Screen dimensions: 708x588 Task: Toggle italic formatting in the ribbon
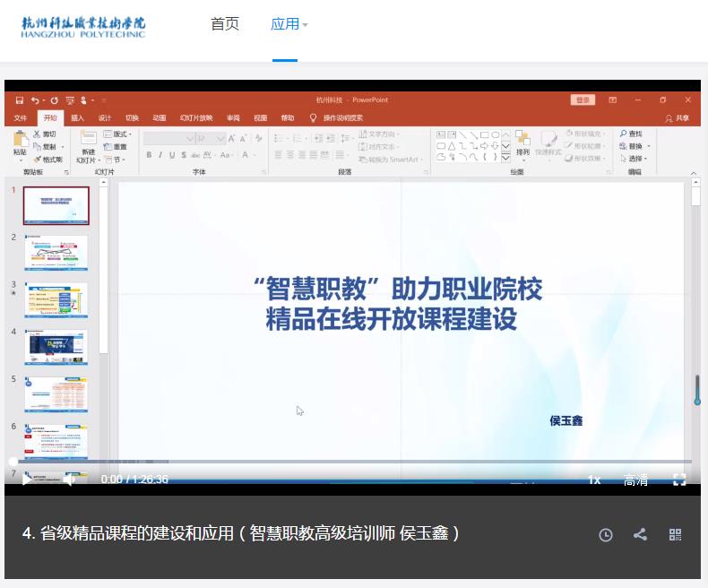[x=160, y=155]
